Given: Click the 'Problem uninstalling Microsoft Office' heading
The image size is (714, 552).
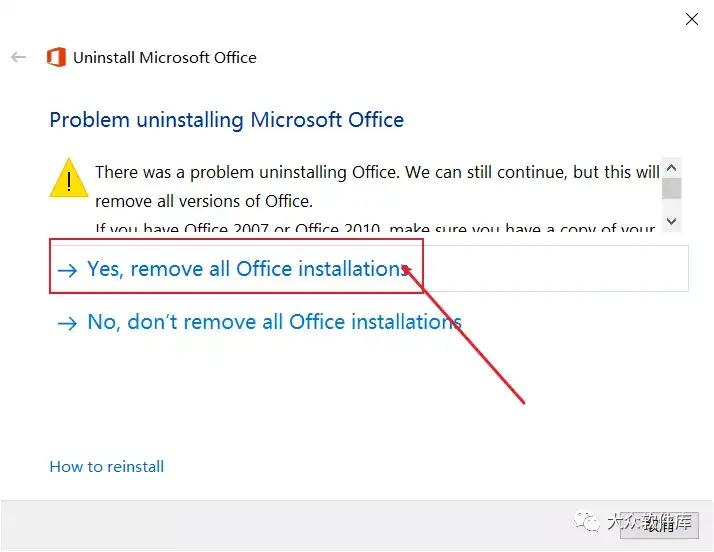Looking at the screenshot, I should pyautogui.click(x=226, y=120).
